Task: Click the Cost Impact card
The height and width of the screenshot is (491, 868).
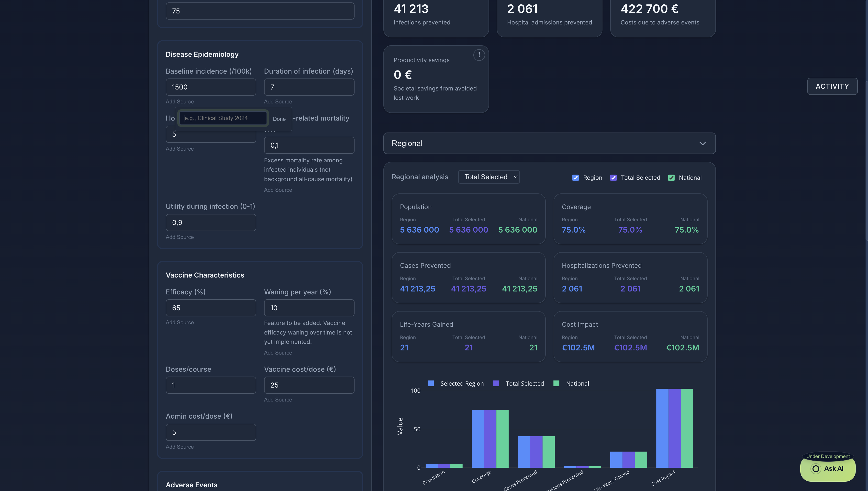Action: 630,336
